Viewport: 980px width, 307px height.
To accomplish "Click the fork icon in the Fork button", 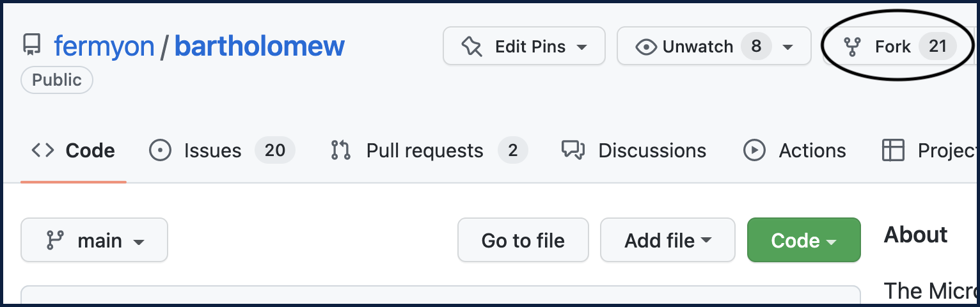I will pyautogui.click(x=851, y=47).
